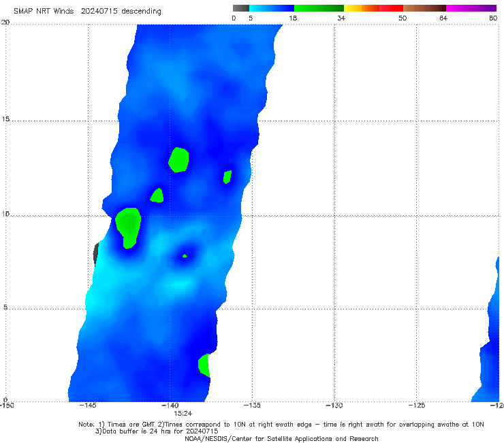Click the dark gray patch on the swath's left edge
Screen dimensions: 504x443
(96, 254)
